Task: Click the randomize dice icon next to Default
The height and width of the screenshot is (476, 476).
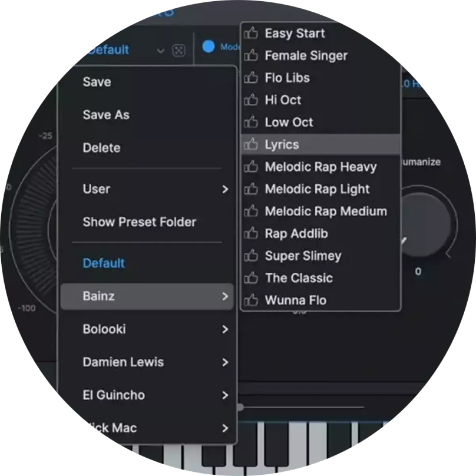Action: tap(178, 51)
